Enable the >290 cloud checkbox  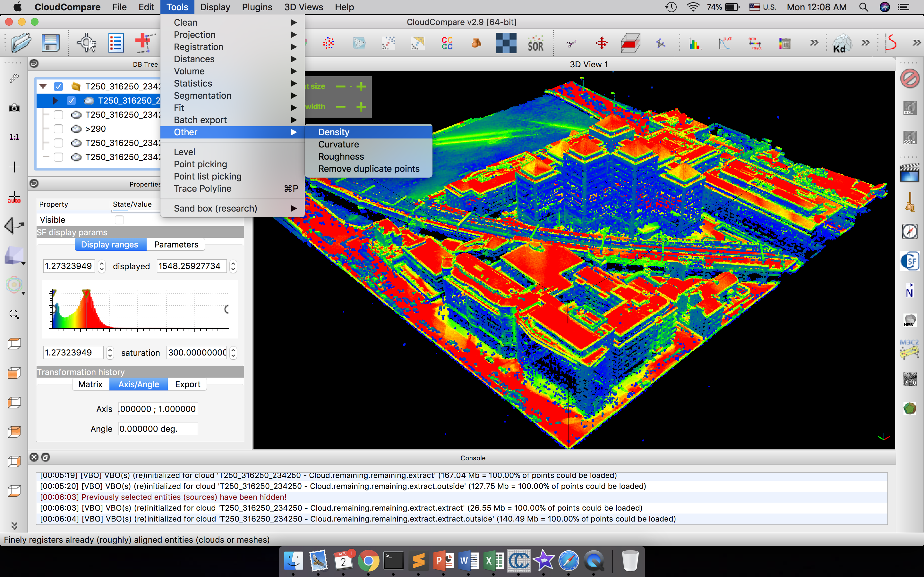tap(58, 129)
